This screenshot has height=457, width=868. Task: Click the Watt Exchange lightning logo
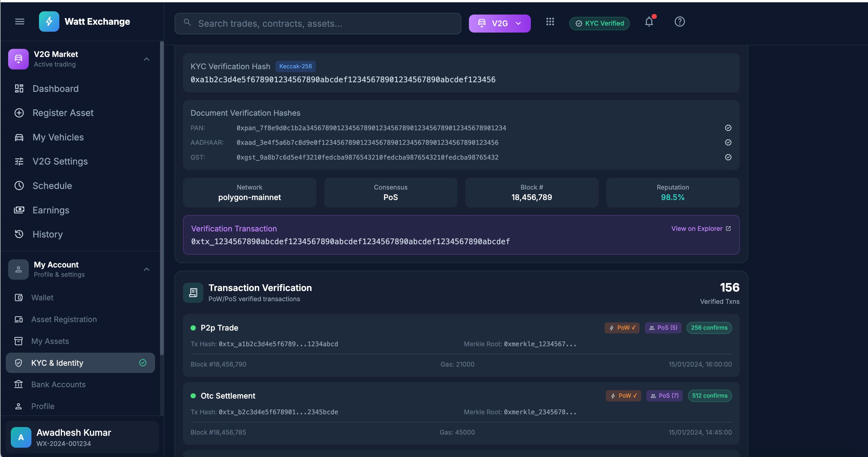tap(49, 21)
